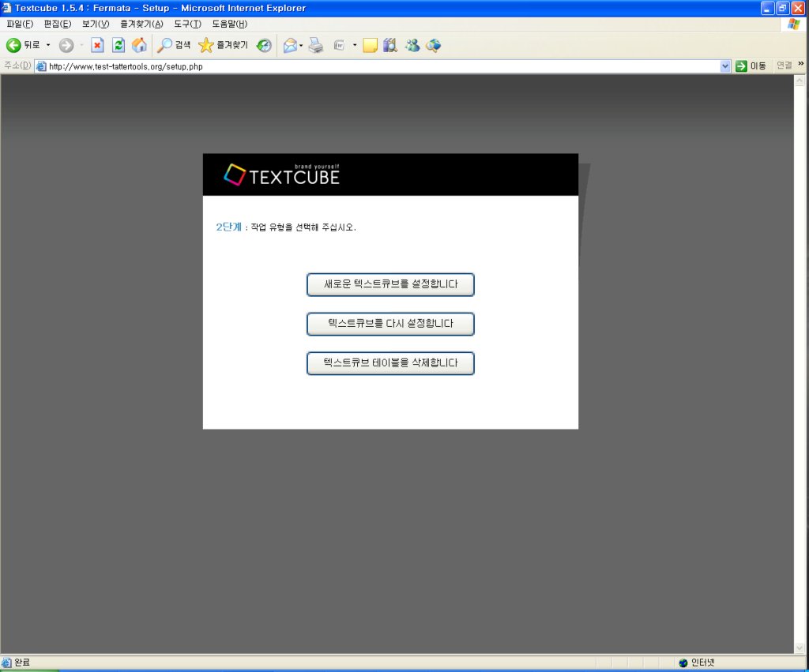Image resolution: width=809 pixels, height=672 pixels.
Task: Print the page with the printer icon
Action: pos(316,45)
